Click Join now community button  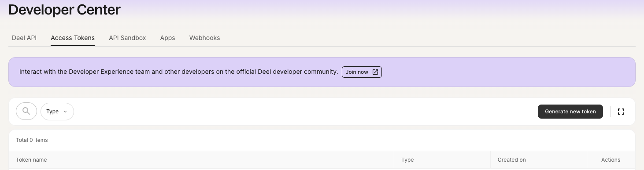pyautogui.click(x=362, y=72)
